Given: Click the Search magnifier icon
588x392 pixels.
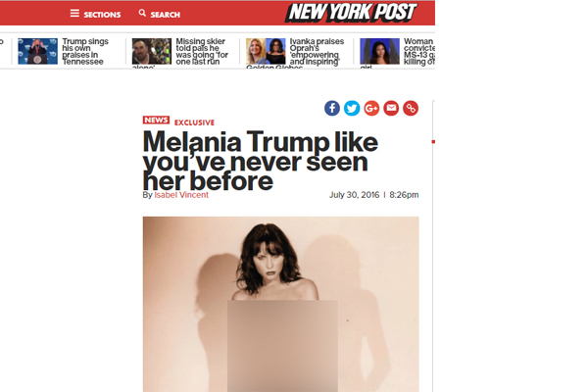Looking at the screenshot, I should pyautogui.click(x=142, y=13).
